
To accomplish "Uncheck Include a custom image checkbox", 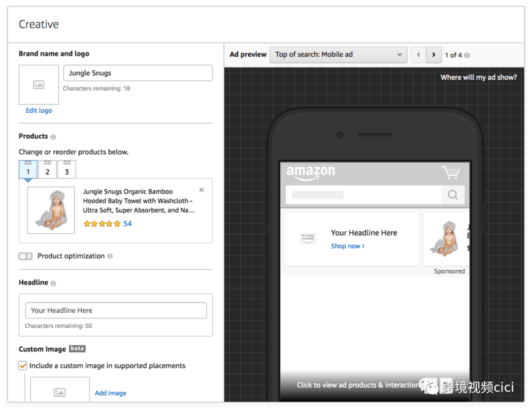I will [x=23, y=366].
